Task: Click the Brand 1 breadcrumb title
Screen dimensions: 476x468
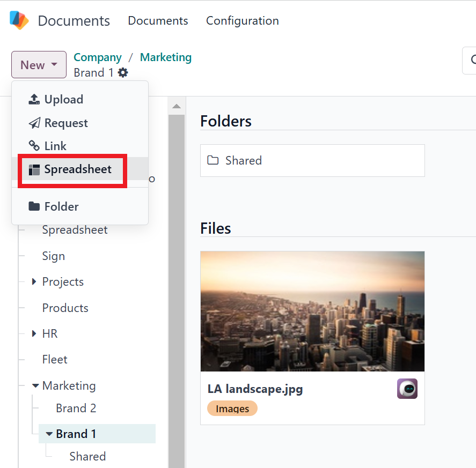Action: [x=93, y=73]
